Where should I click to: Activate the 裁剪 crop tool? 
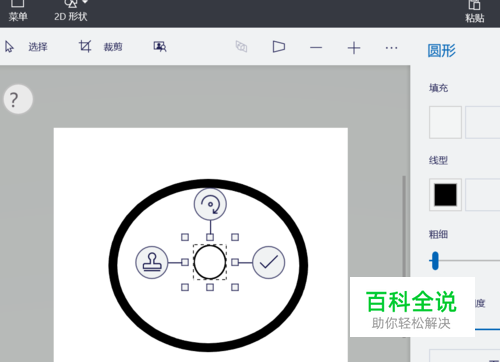tap(101, 47)
